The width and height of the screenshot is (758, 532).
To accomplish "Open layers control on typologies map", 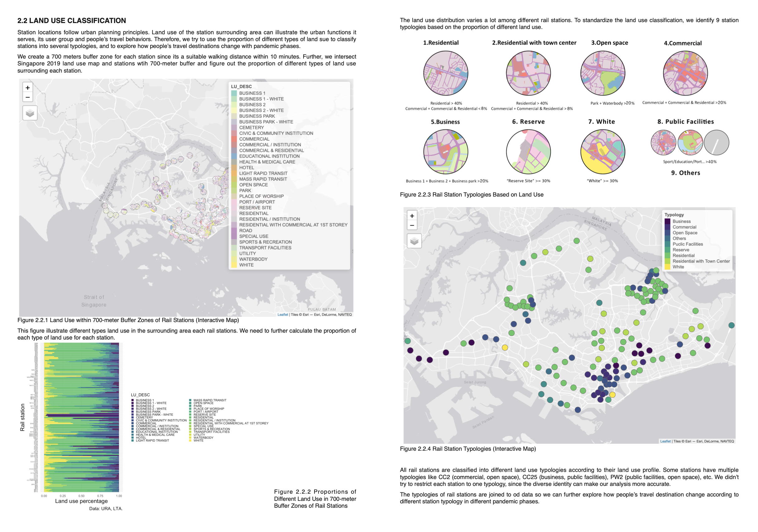I will click(414, 241).
